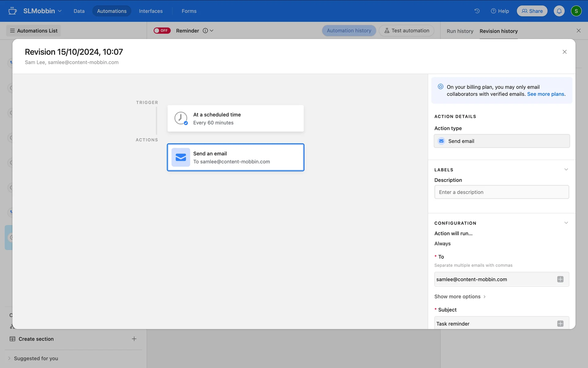Image resolution: width=588 pixels, height=368 pixels.
Task: Click the Test automation button
Action: (406, 31)
